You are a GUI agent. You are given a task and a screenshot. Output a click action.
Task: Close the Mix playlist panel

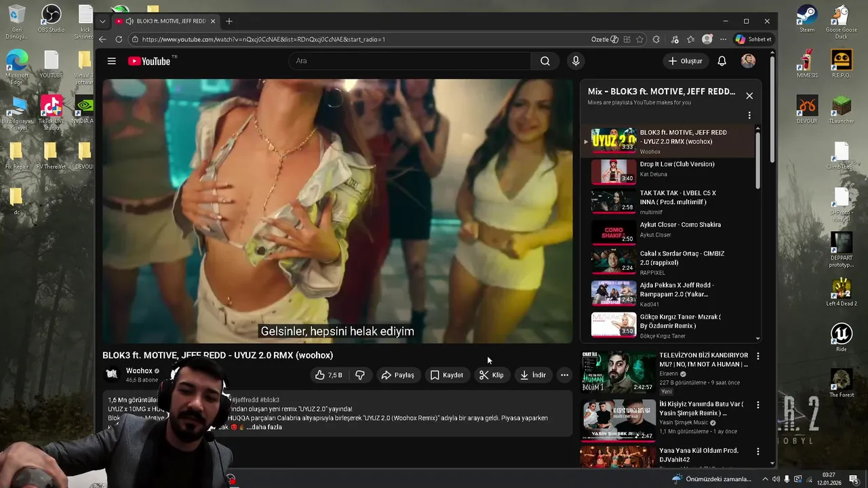tap(749, 96)
